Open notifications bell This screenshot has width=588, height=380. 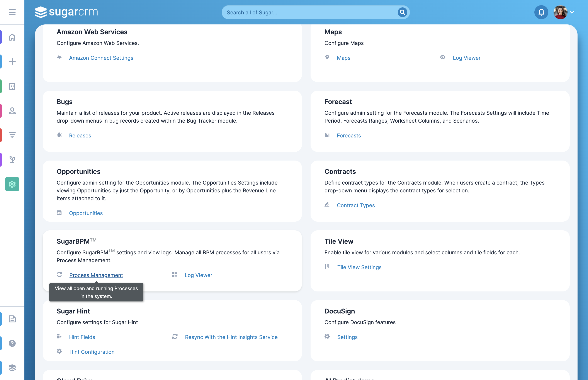541,12
